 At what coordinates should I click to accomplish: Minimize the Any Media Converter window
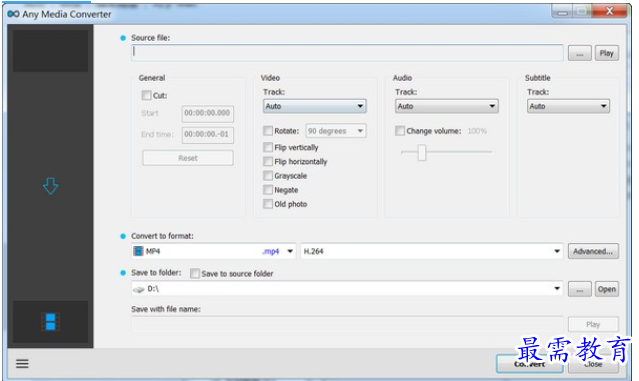[562, 11]
